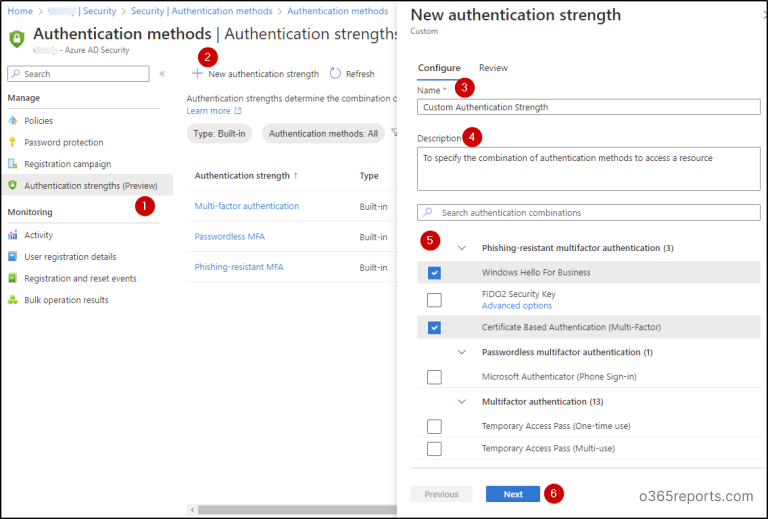This screenshot has width=768, height=519.
Task: Click the green shield Authentication methods icon
Action: coord(17,38)
